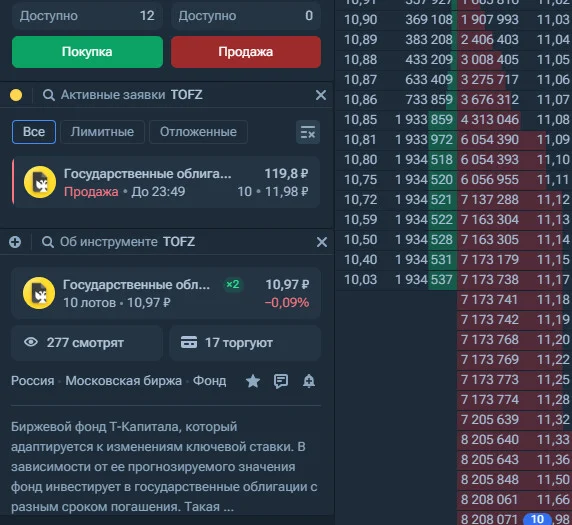Open search in Активные заявки widget
This screenshot has height=525, width=572.
pyautogui.click(x=49, y=95)
